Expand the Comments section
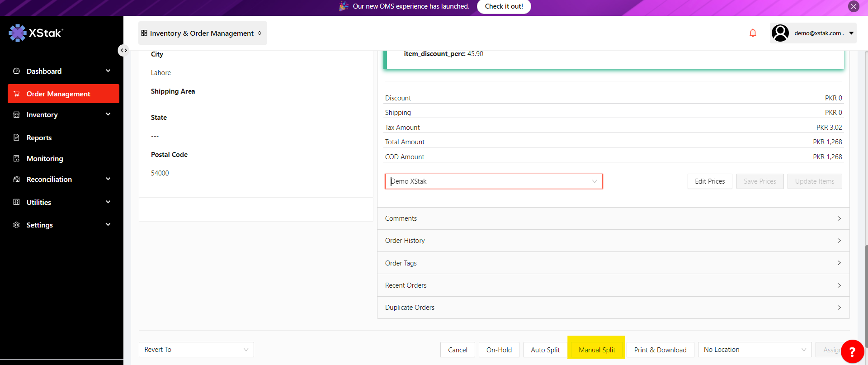 [613, 218]
